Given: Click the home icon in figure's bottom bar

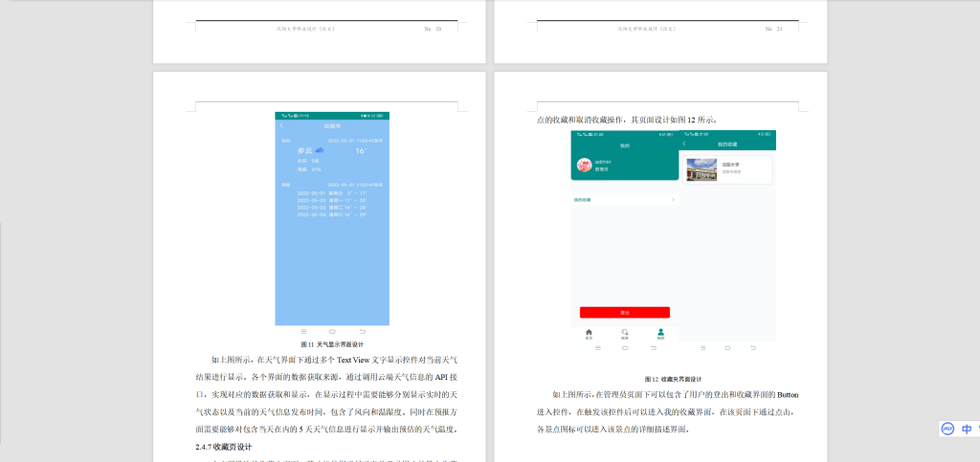Looking at the screenshot, I should click(x=589, y=333).
